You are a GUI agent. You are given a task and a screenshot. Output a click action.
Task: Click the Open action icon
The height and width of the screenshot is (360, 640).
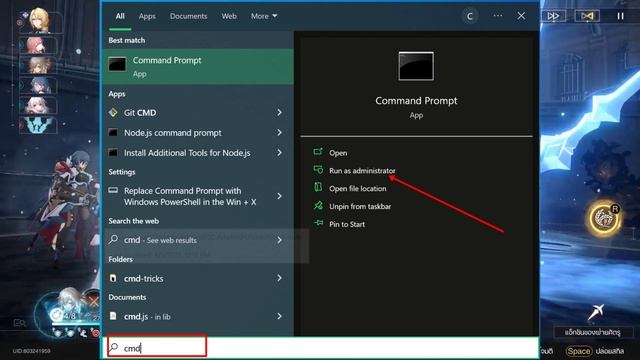point(318,152)
